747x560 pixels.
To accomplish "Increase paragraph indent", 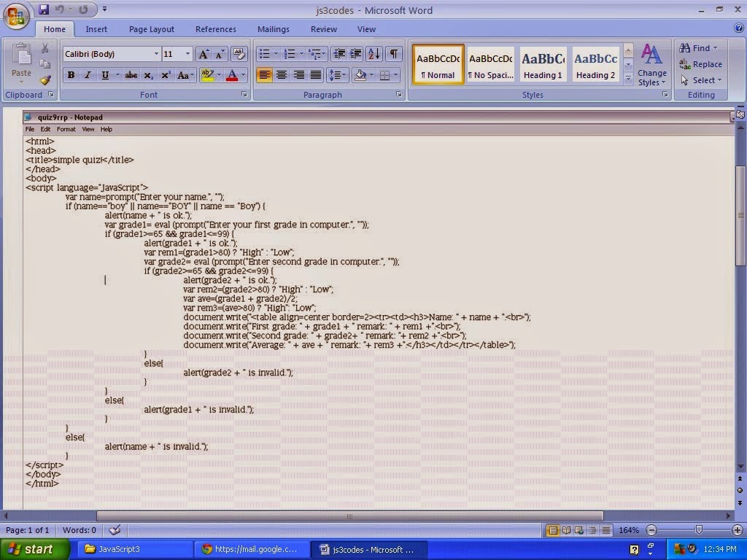I will (355, 54).
